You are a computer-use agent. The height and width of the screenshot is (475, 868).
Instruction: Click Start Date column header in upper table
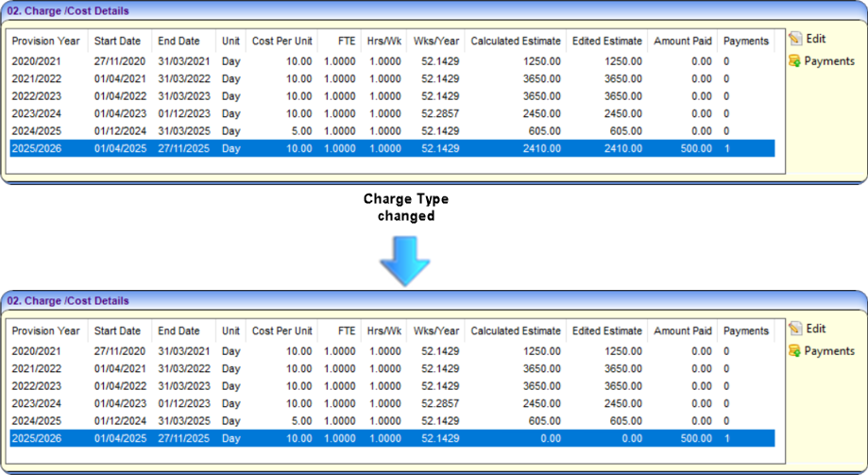point(117,42)
